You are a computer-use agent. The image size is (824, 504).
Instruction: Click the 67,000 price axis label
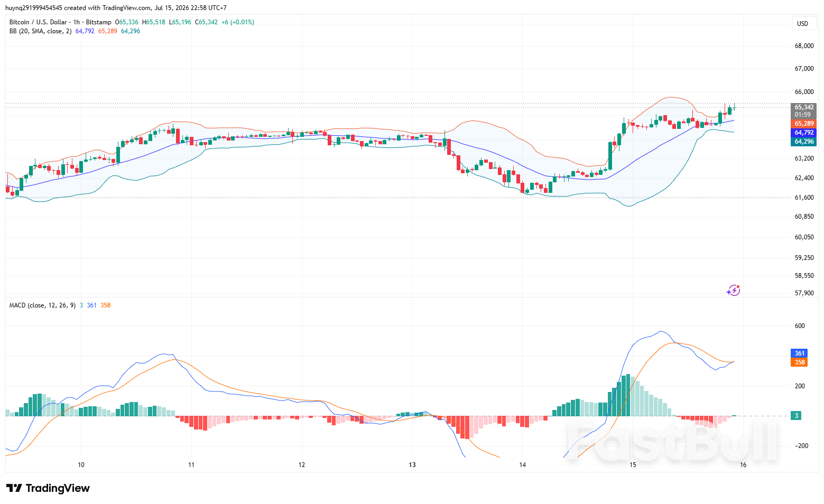804,69
